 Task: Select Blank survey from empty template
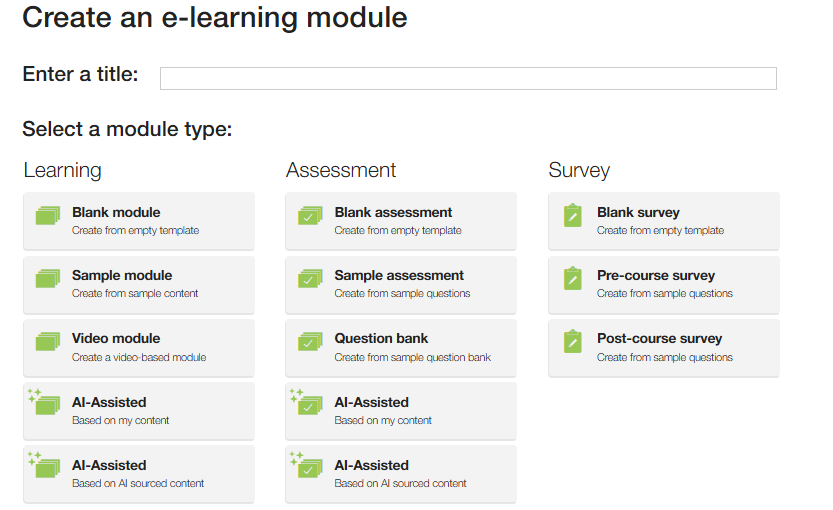pyautogui.click(x=664, y=222)
